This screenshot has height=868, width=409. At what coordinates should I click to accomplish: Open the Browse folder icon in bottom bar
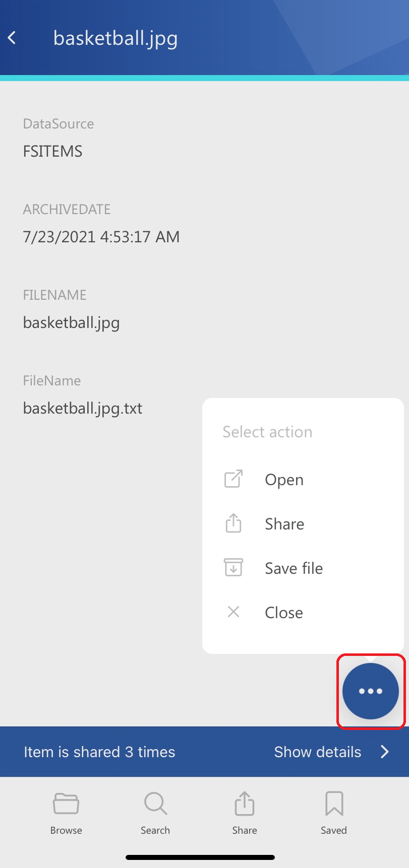pyautogui.click(x=66, y=804)
